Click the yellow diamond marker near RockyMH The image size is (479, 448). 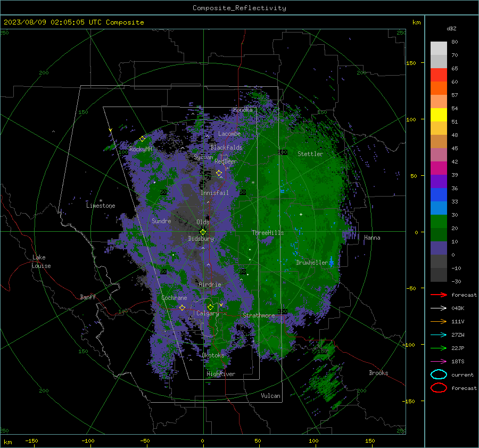tap(142, 139)
